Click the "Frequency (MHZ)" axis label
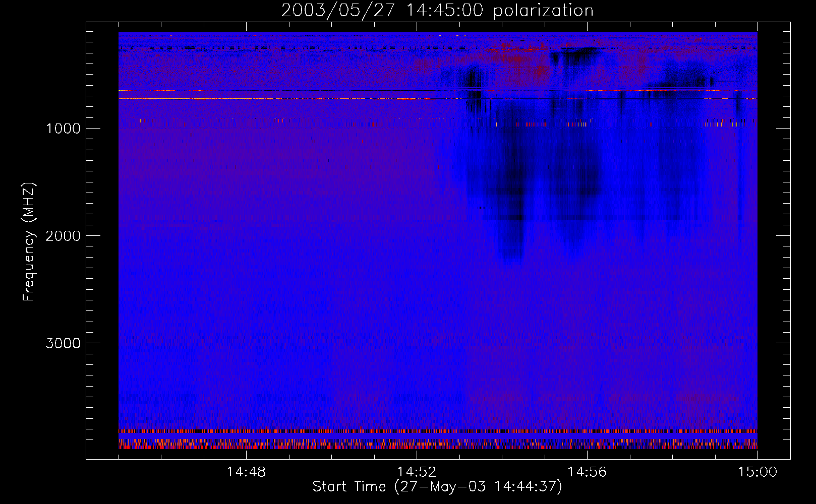The width and height of the screenshot is (816, 504). (x=29, y=242)
